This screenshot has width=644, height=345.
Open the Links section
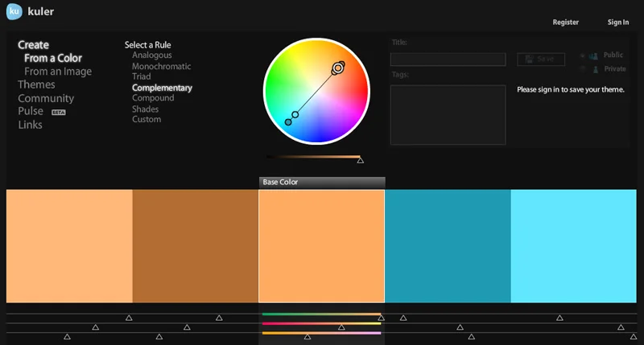(x=30, y=125)
